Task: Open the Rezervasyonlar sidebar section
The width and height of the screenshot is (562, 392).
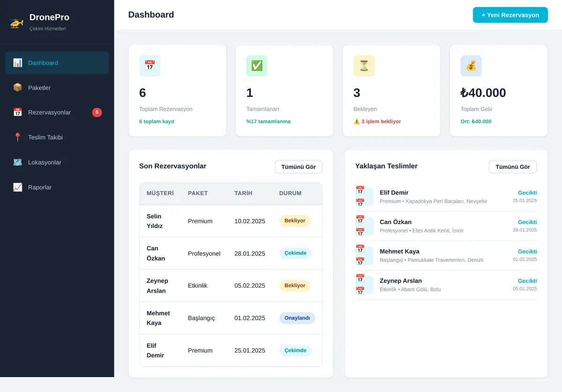Action: point(57,112)
